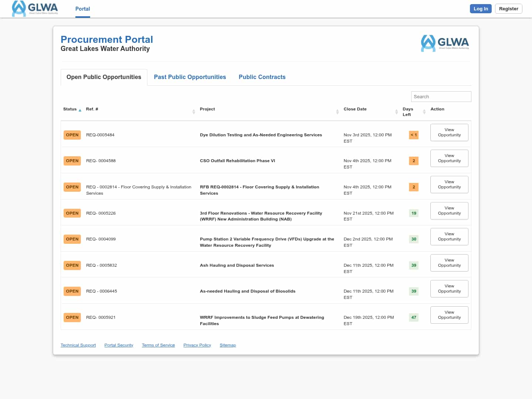Sort by Days Left column arrows
This screenshot has width=532, height=399.
424,112
